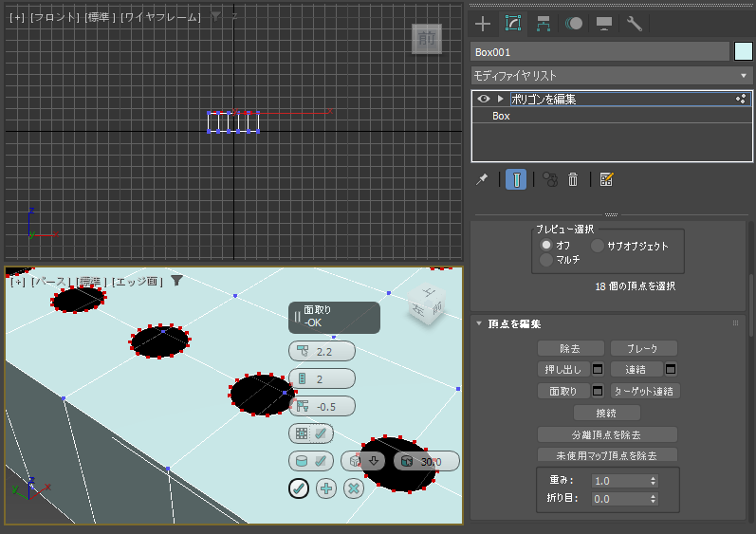Click the 重み value field 1.0

click(x=619, y=481)
